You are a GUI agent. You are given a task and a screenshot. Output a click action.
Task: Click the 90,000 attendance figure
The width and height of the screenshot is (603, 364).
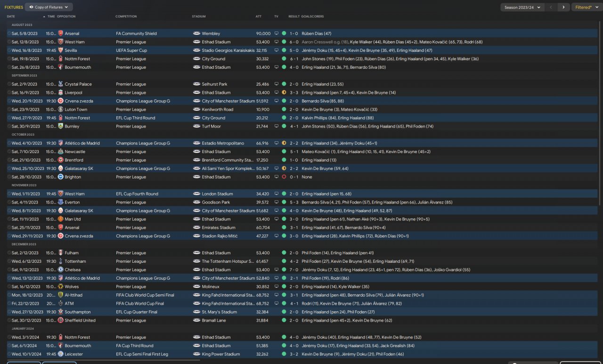pos(263,33)
